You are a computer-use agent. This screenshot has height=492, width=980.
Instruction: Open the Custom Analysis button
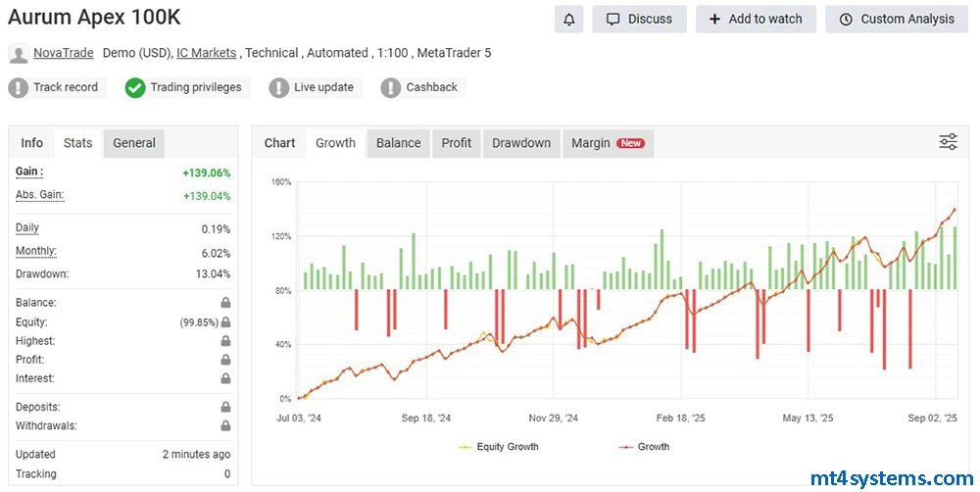896,19
